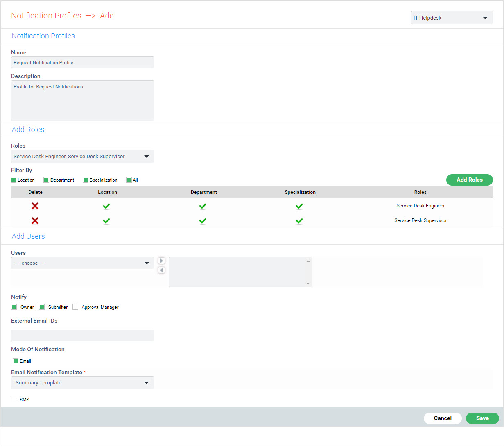Viewport: 504px width, 447px height.
Task: Click the move-right arrow for users
Action: 161,261
